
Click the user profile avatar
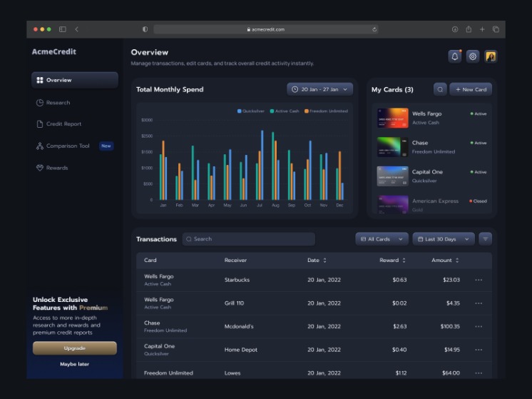(x=491, y=56)
